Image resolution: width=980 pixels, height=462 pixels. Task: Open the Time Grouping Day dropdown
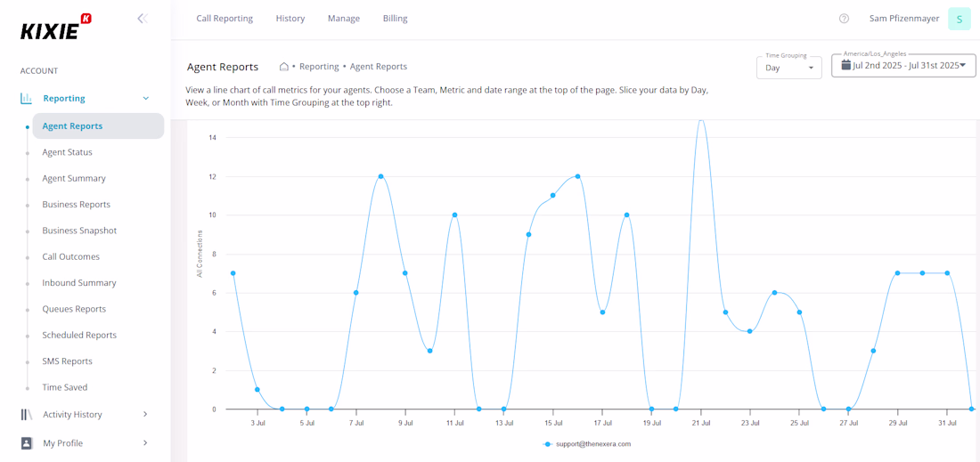788,68
